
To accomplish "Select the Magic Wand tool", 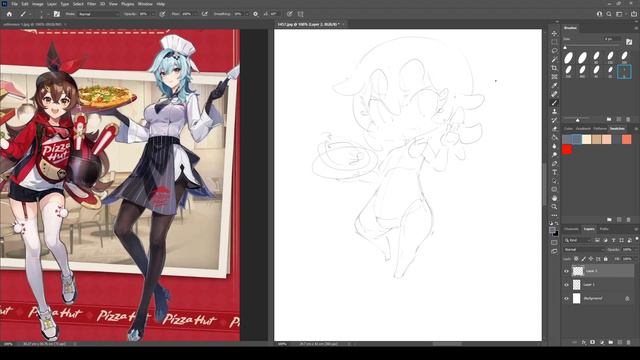I will pos(554,59).
